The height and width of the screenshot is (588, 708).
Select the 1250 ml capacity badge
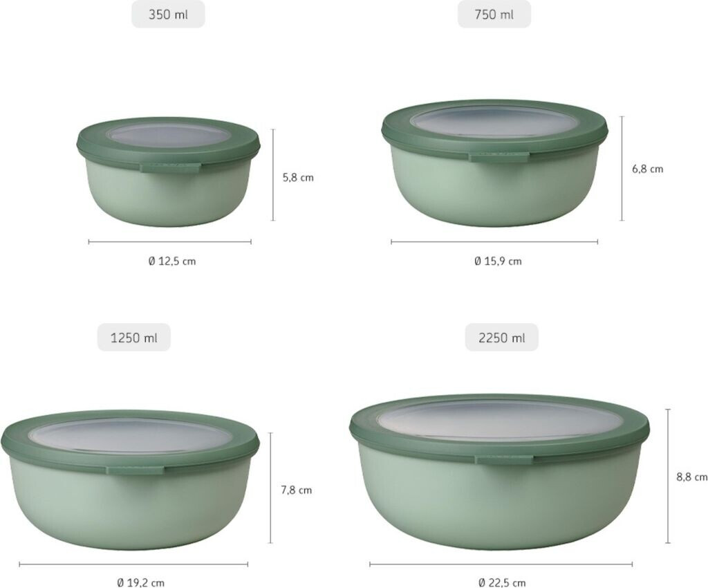pyautogui.click(x=134, y=338)
